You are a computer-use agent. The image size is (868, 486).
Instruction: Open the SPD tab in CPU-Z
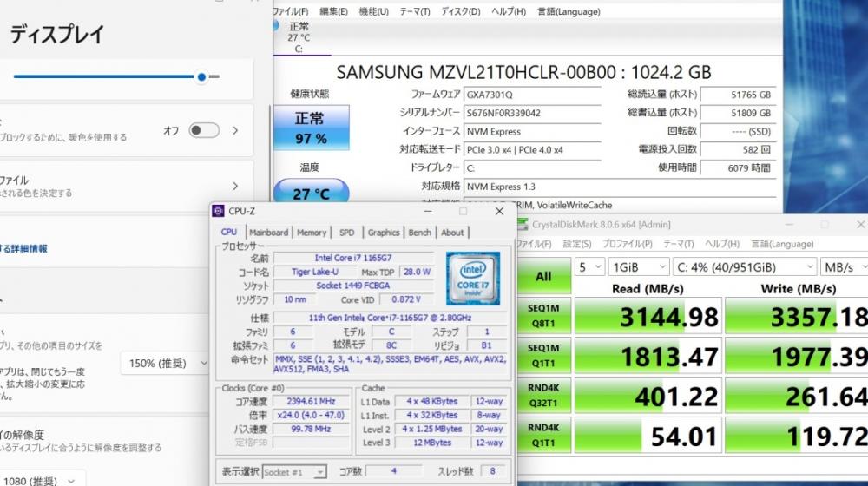click(346, 233)
